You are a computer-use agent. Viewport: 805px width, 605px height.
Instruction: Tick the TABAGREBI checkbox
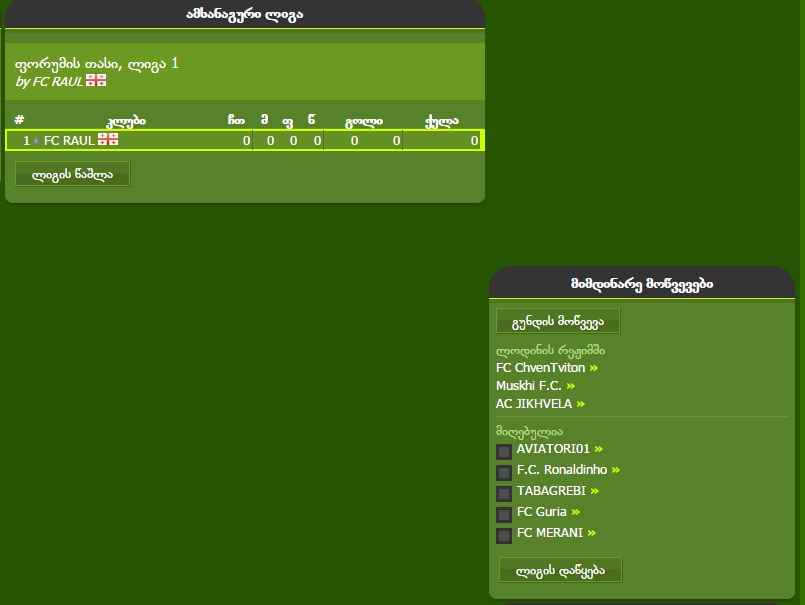(504, 494)
